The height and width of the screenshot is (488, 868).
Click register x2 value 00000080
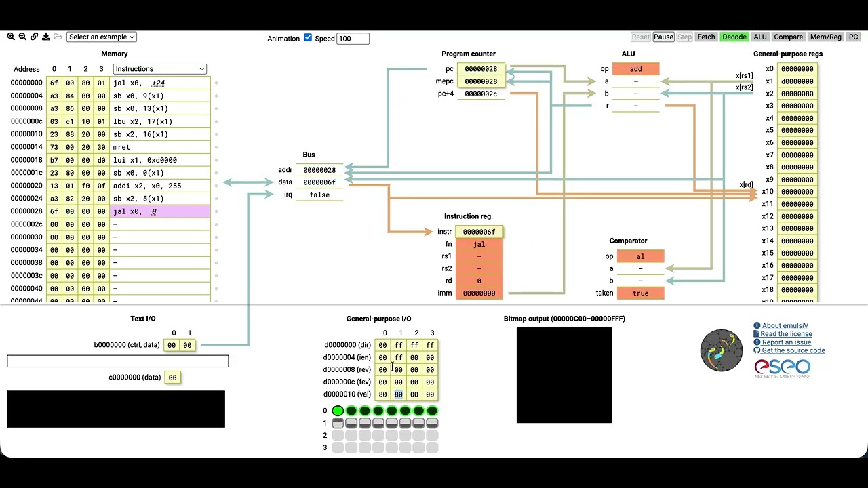coord(797,94)
